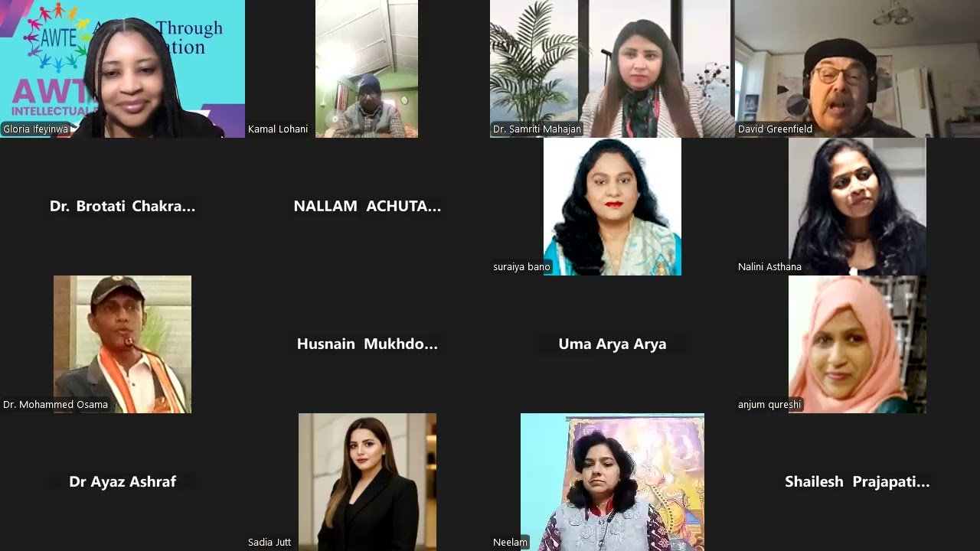The width and height of the screenshot is (980, 551).
Task: Click the Shailesh Prajapati... participant tile
Action: (857, 482)
